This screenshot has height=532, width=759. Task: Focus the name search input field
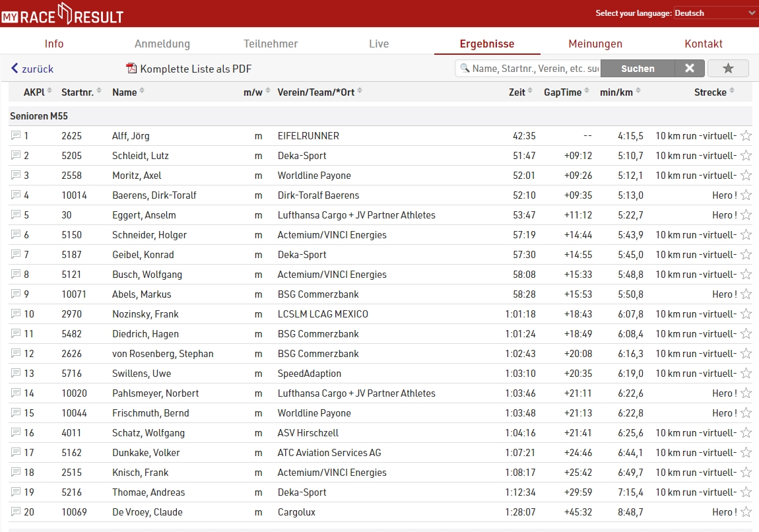pyautogui.click(x=528, y=68)
